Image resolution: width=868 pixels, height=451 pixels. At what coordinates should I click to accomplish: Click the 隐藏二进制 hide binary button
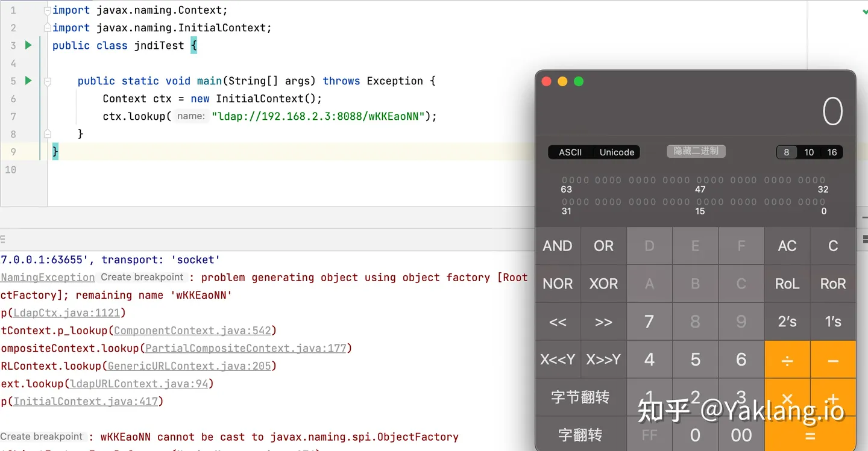pos(696,151)
